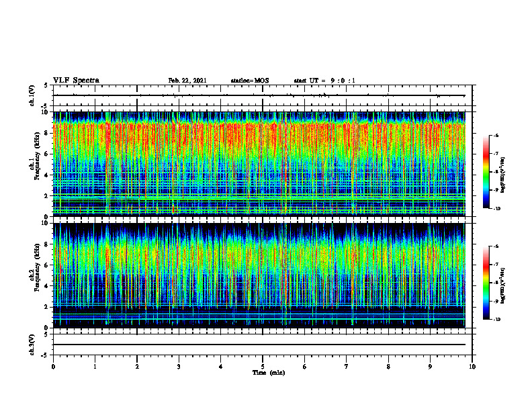Select the "start UT = 9 : 0 : 1" text
Image resolution: width=532 pixels, height=411 pixels.
coord(324,81)
